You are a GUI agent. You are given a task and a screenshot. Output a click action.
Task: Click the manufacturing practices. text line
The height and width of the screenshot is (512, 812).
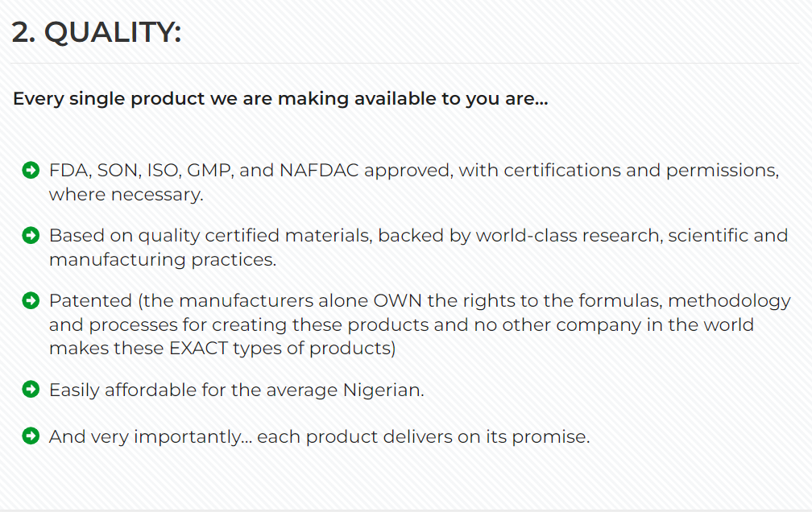pyautogui.click(x=162, y=259)
